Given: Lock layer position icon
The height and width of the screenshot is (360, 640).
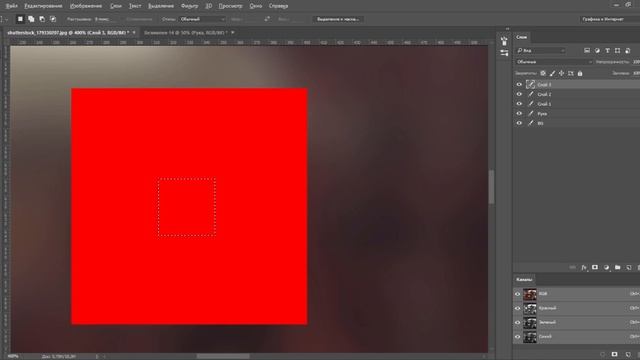Looking at the screenshot, I should click(x=562, y=73).
